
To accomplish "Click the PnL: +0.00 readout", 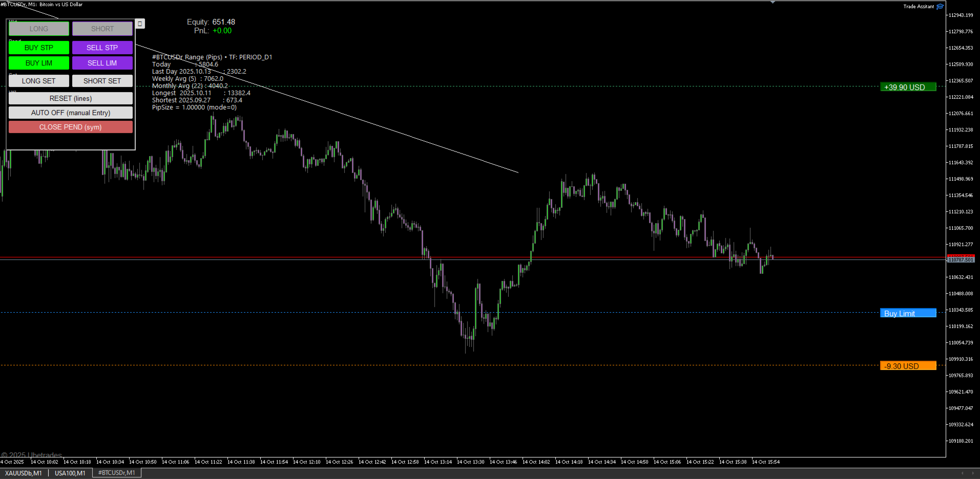I will coord(213,31).
